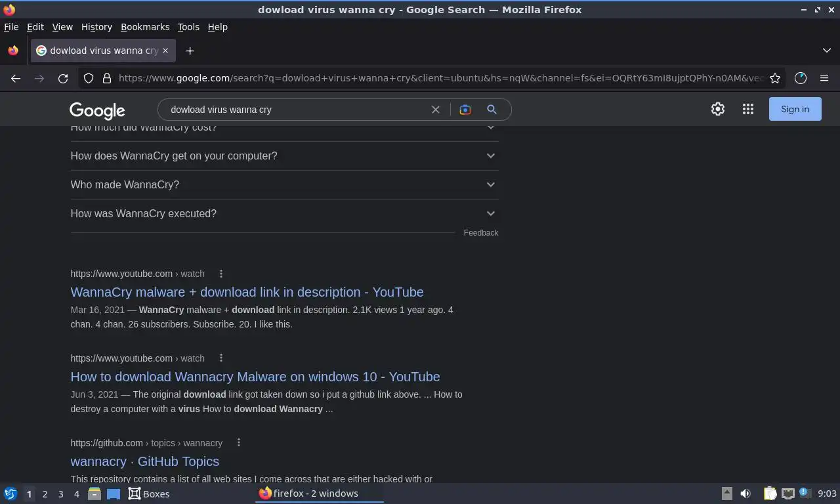Open the taskbar start menu icon
840x504 pixels.
point(10,493)
